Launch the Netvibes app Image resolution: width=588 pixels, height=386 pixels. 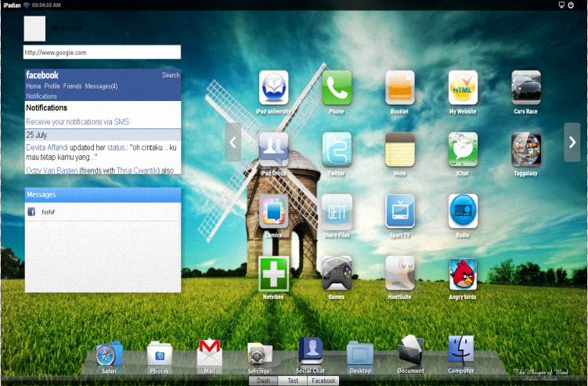pos(273,274)
